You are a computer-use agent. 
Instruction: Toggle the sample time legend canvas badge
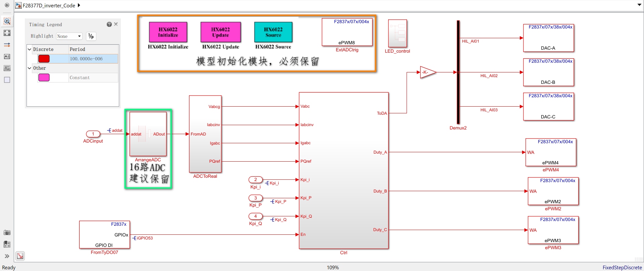tap(20, 256)
